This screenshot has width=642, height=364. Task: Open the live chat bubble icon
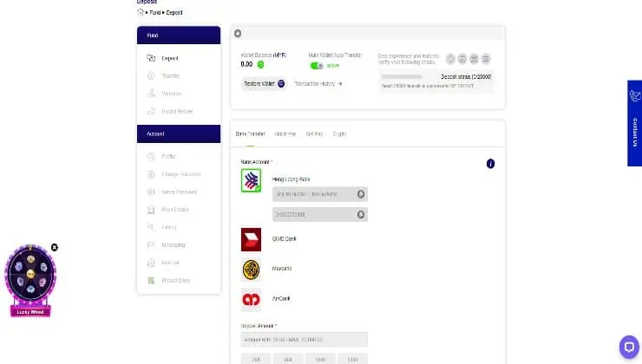tap(629, 347)
